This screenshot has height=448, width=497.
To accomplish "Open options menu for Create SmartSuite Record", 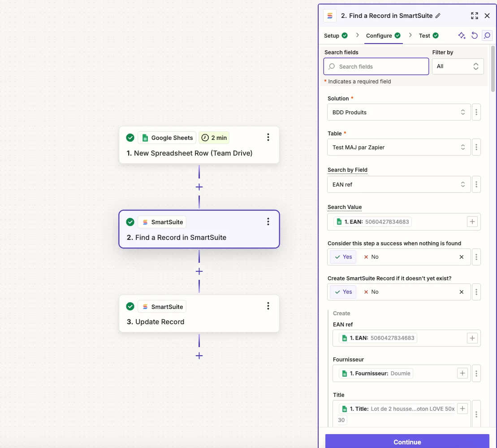I will (x=476, y=292).
